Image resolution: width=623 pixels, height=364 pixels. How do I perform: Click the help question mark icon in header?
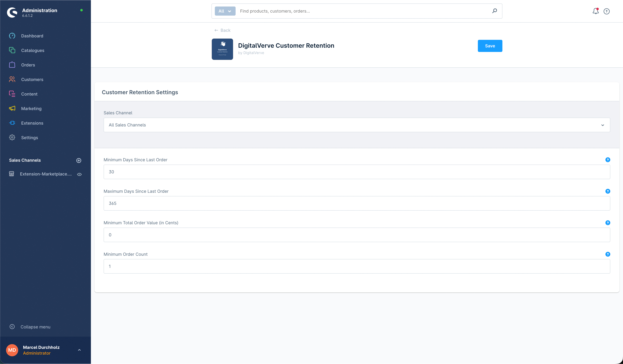pyautogui.click(x=606, y=11)
